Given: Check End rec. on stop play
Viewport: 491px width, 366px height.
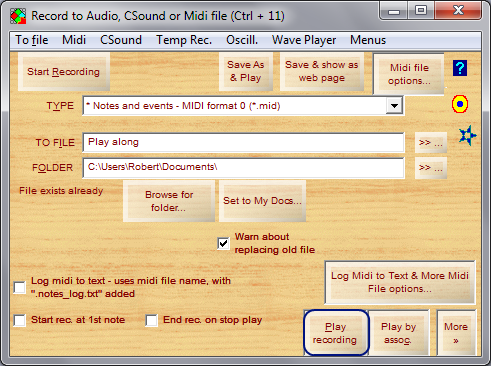Looking at the screenshot, I should tap(152, 320).
